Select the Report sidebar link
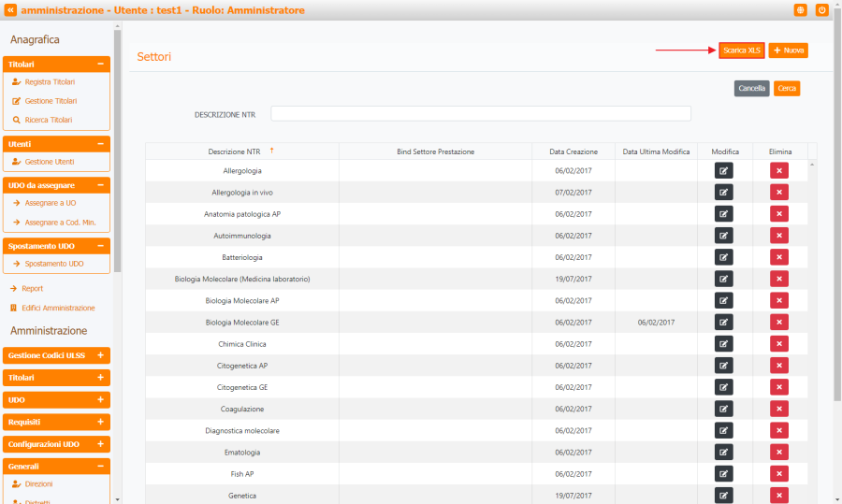 [x=33, y=288]
